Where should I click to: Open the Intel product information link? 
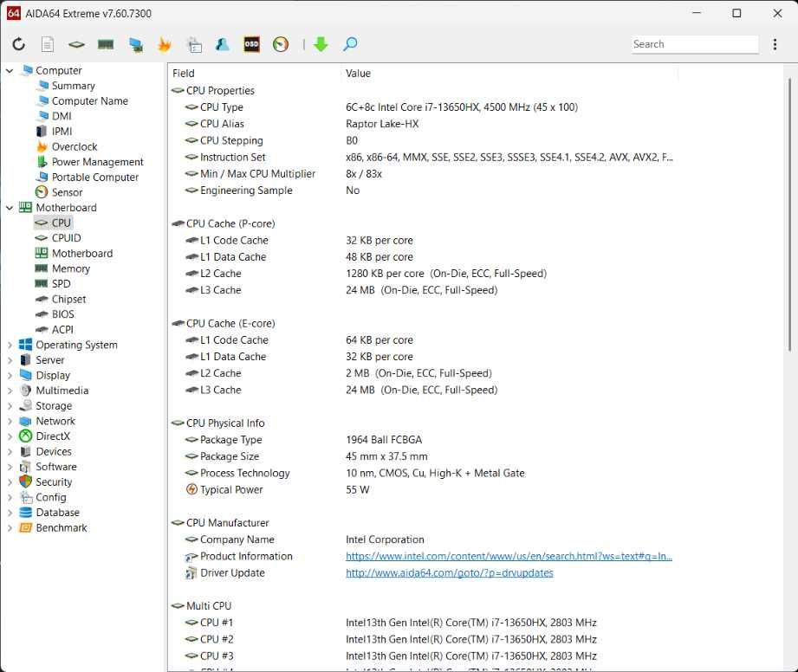509,557
